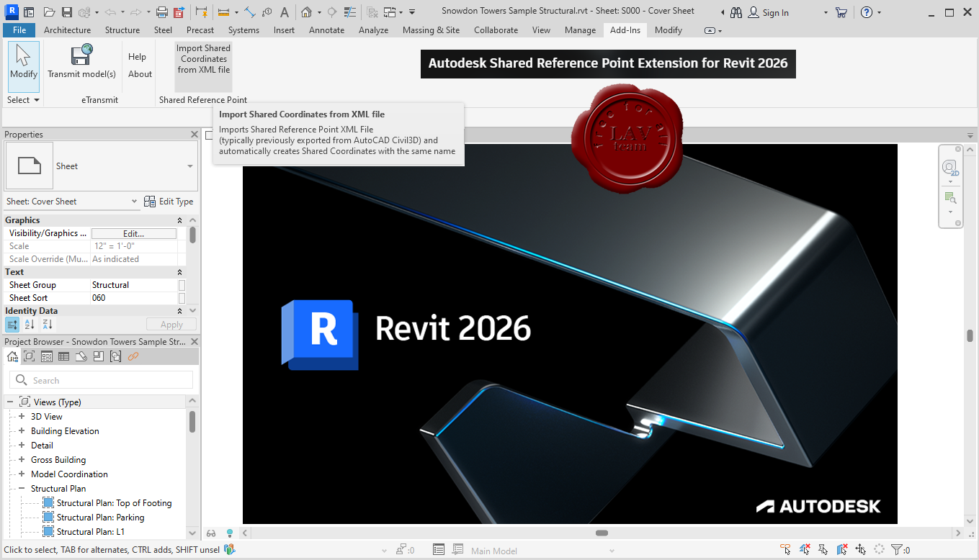The width and height of the screenshot is (979, 560).
Task: Select the Text tool letter A icon
Action: [x=285, y=12]
